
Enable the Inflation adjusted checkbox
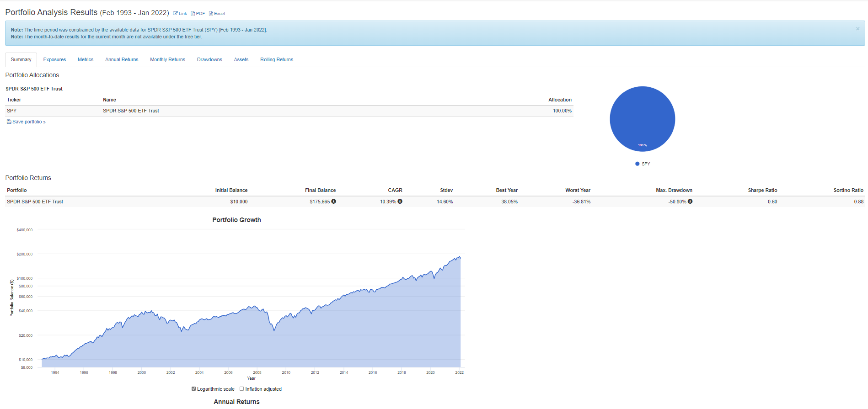[x=242, y=389]
